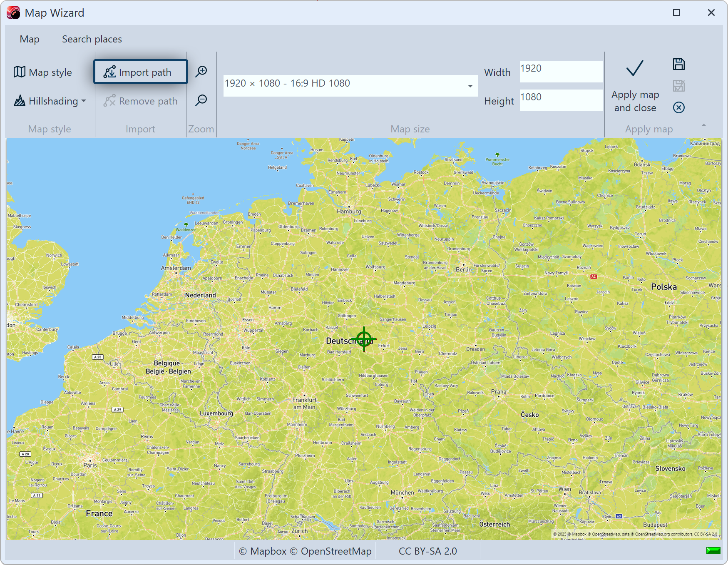This screenshot has height=565, width=728.
Task: Open the map size preset dropdown
Action: point(470,86)
